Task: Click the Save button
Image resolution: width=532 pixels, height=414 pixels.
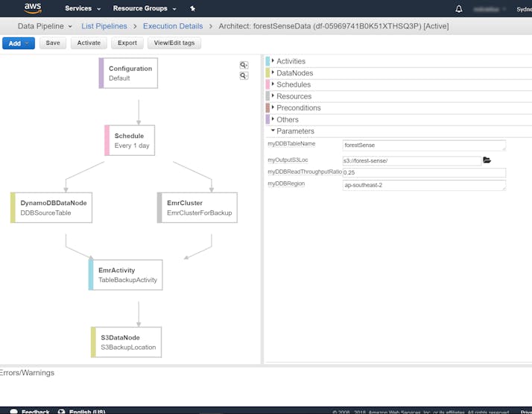Action: click(x=53, y=43)
